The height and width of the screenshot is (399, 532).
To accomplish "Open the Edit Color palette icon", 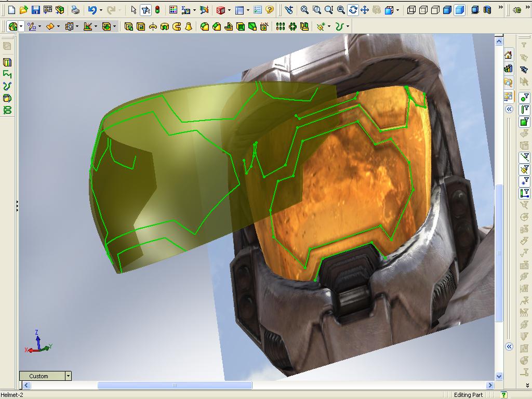I will [x=173, y=10].
